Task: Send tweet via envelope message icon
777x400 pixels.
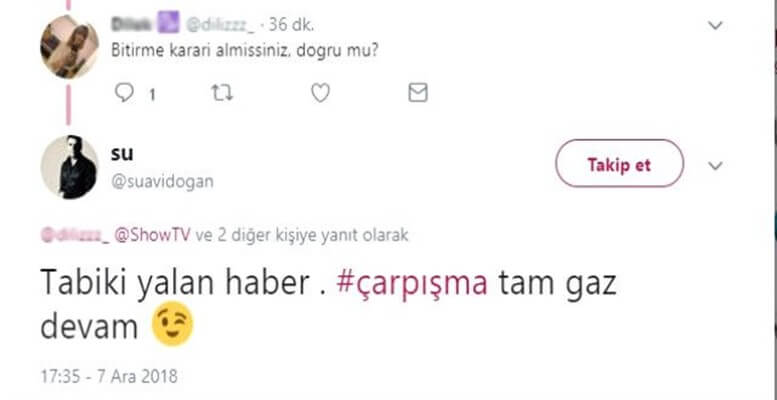Action: (417, 93)
